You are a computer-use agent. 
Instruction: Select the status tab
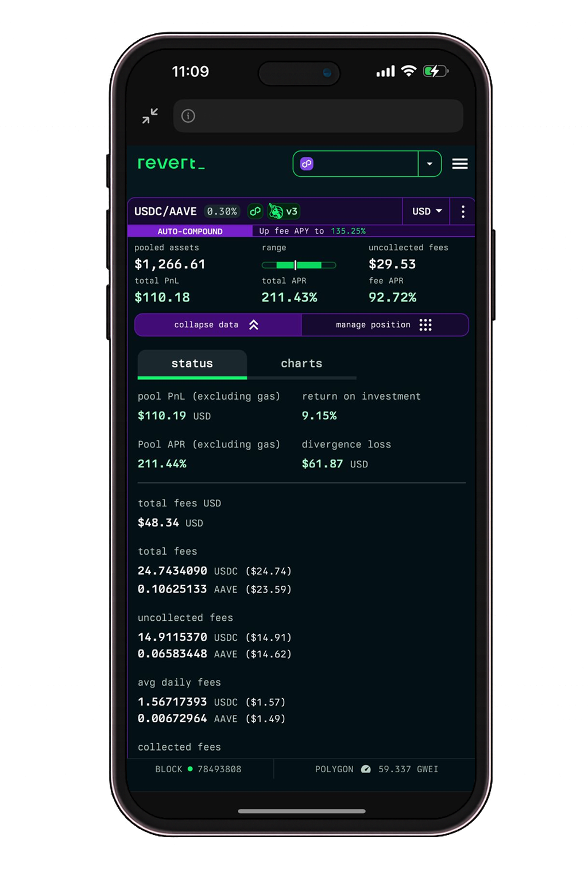click(192, 363)
